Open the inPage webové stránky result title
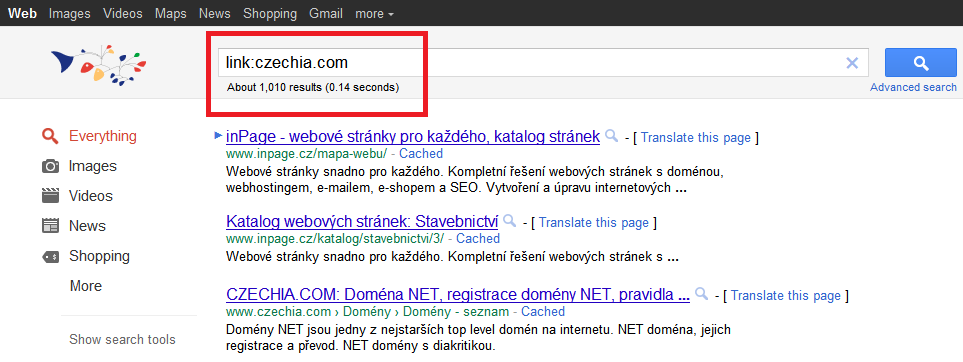The height and width of the screenshot is (362, 963). tap(413, 136)
